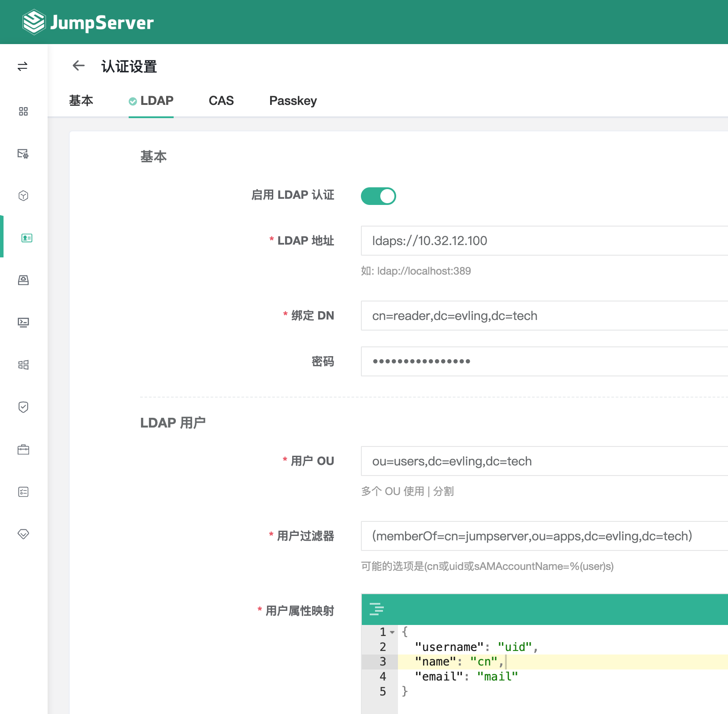Click the JumpServer logo
Image resolution: width=728 pixels, height=714 pixels.
pos(88,22)
